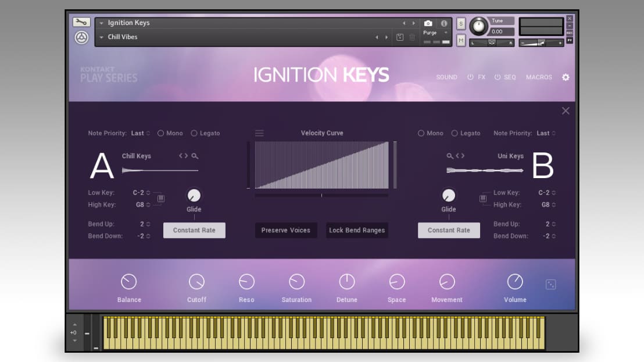Viewport: 644px width, 362px height.
Task: Click the instrument info icon beside Purge
Action: [445, 24]
